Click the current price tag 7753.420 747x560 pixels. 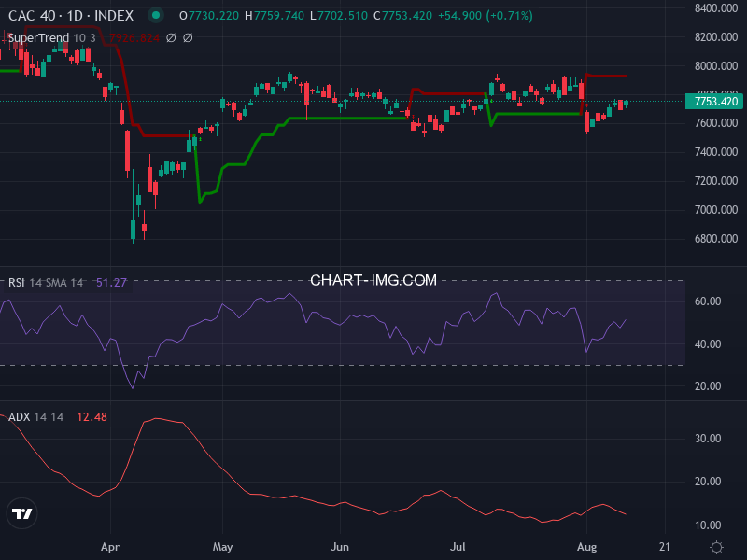[x=714, y=102]
